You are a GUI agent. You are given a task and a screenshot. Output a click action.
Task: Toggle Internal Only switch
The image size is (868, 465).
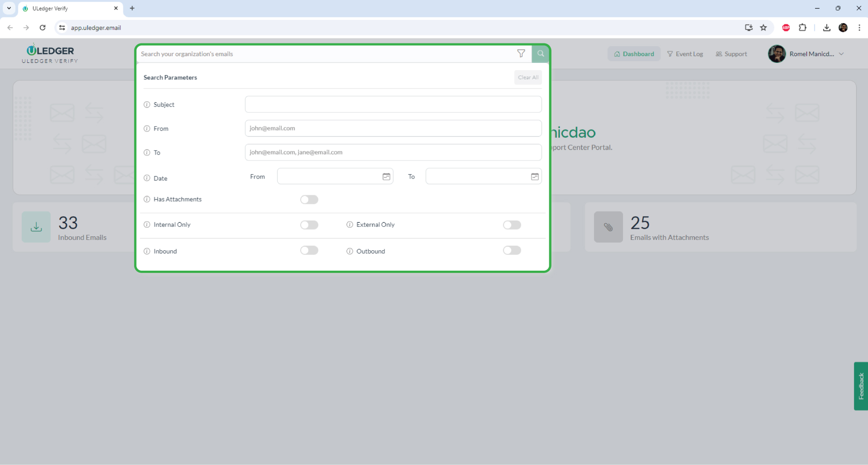click(309, 225)
